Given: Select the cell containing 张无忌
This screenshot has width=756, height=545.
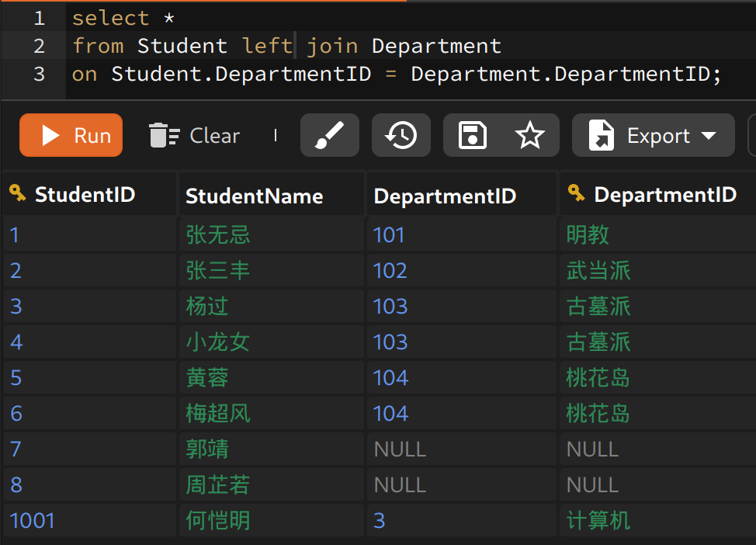Looking at the screenshot, I should [x=218, y=234].
